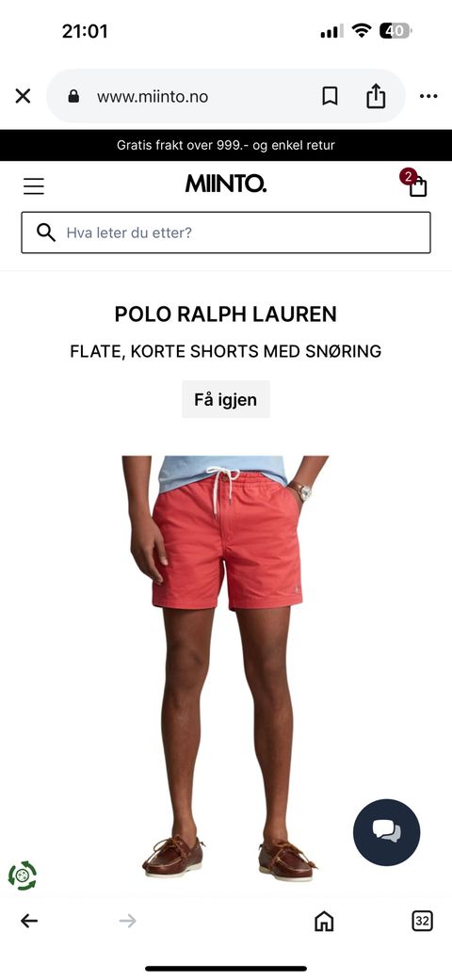Bookmark this Miinto page
This screenshot has width=452, height=980.
coord(330,96)
